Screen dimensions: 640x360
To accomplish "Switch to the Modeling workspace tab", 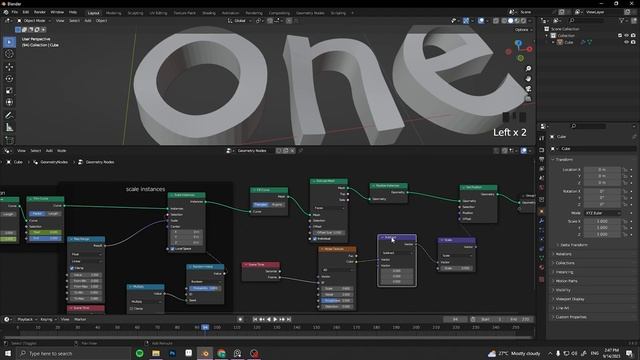I will [x=113, y=13].
